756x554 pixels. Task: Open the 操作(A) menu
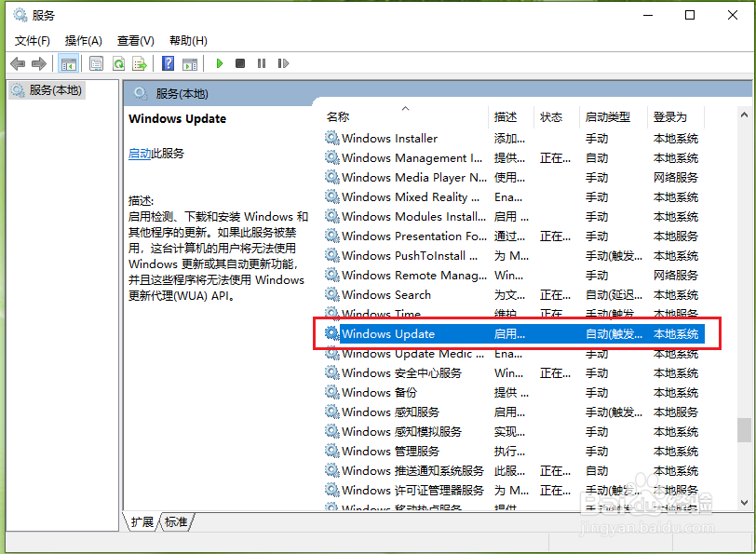pyautogui.click(x=84, y=41)
